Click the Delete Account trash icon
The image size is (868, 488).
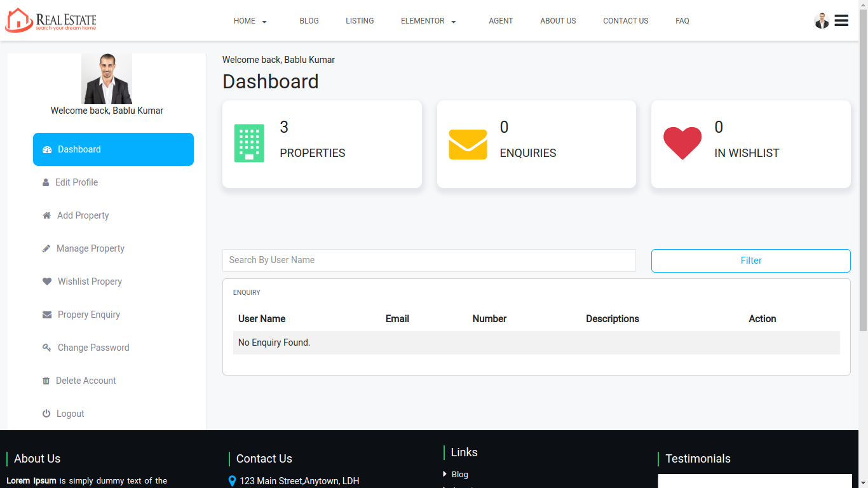click(46, 381)
